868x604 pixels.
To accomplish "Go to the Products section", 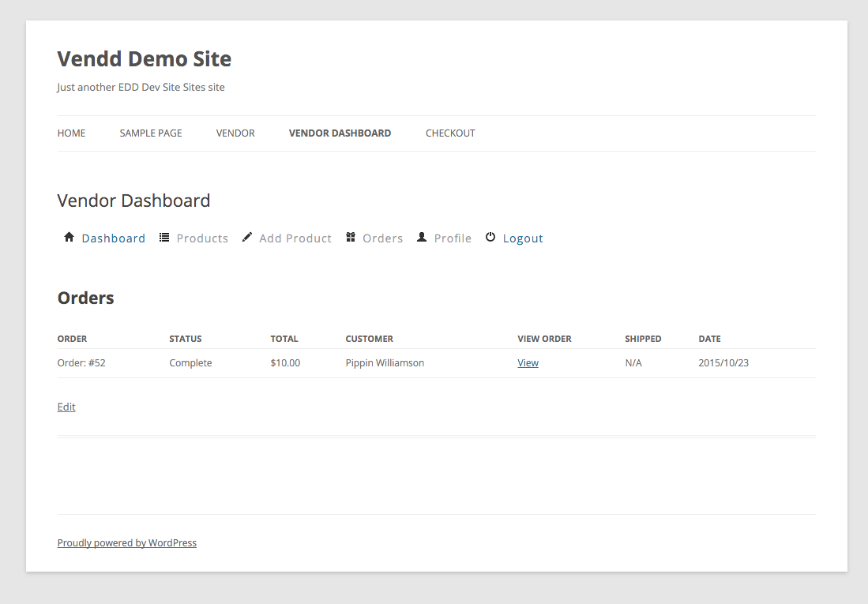I will tap(202, 238).
